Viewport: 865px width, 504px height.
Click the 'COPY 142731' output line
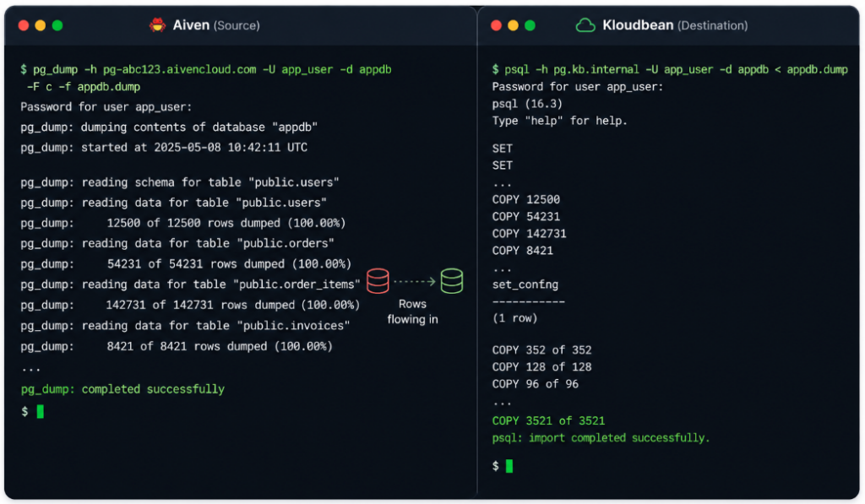pos(529,234)
